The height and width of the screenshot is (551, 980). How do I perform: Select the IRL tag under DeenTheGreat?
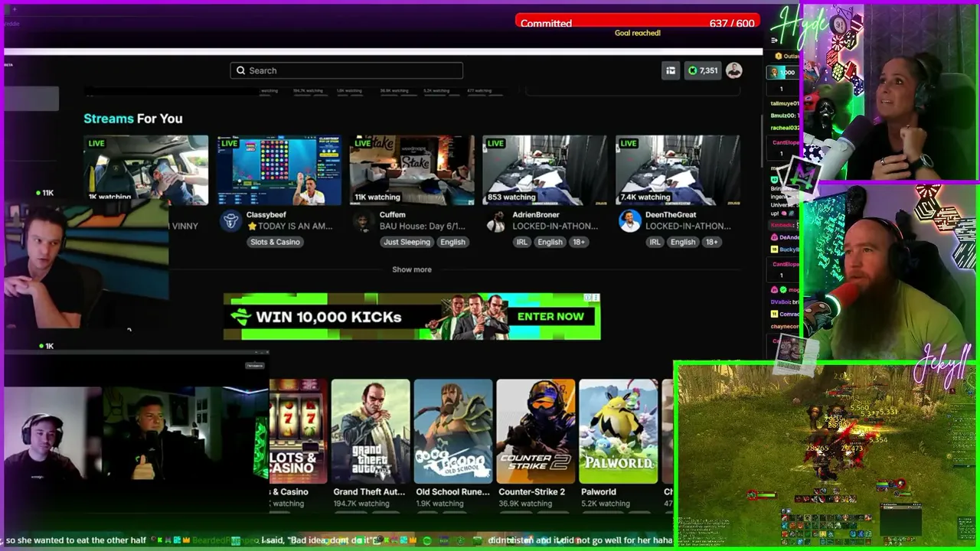[655, 242]
